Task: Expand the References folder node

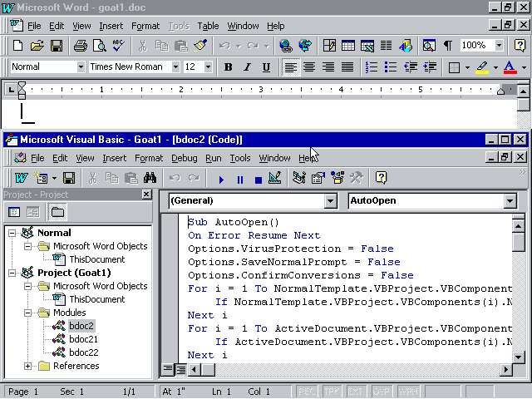Action: [27, 366]
